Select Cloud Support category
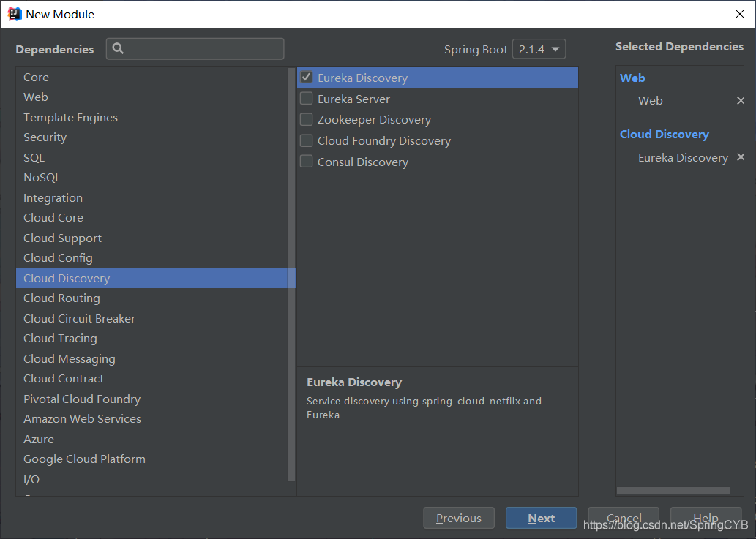Viewport: 756px width, 539px height. 151,238
